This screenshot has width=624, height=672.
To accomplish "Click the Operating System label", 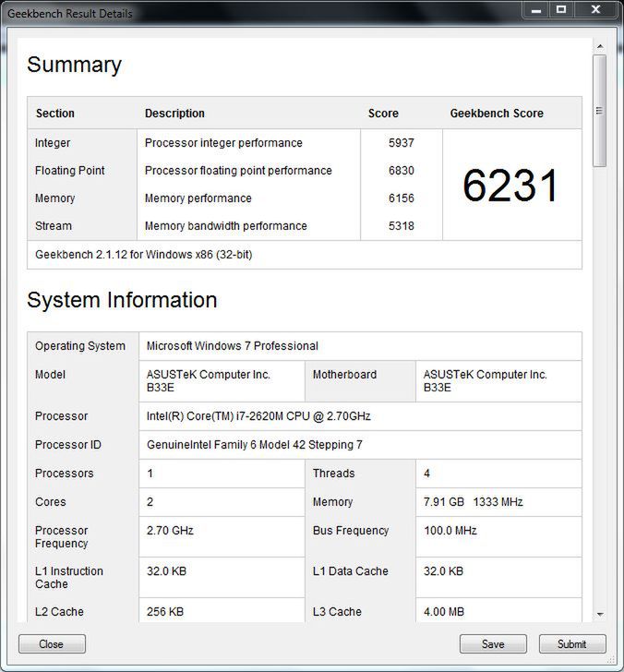I will coord(80,346).
